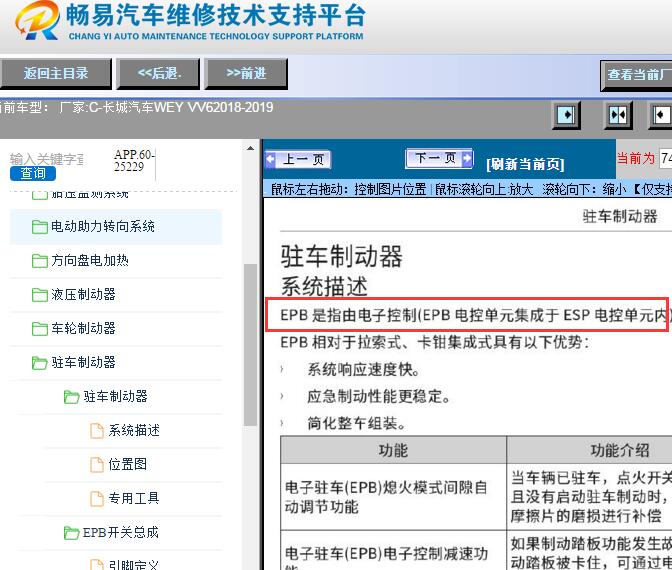The width and height of the screenshot is (672, 570).
Task: Click the left-arrow panel layout icon
Action: pyautogui.click(x=660, y=115)
